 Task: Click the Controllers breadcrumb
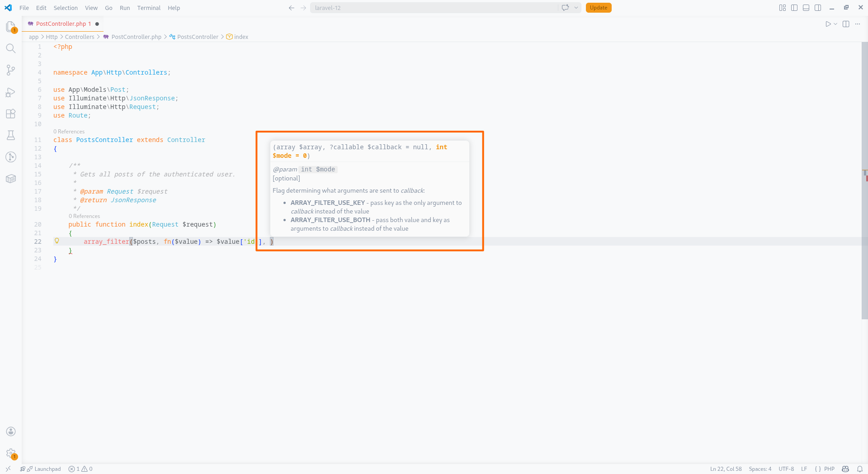pos(80,37)
